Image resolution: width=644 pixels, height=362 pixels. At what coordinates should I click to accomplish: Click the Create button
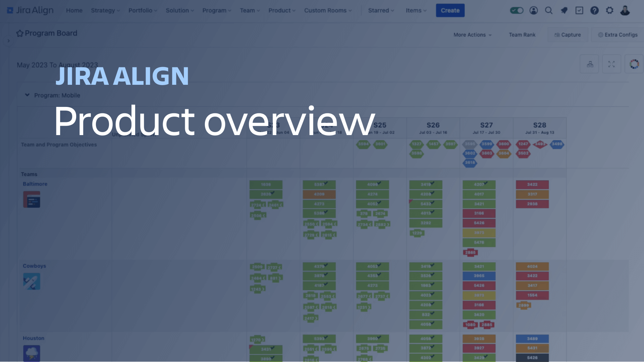pos(450,10)
